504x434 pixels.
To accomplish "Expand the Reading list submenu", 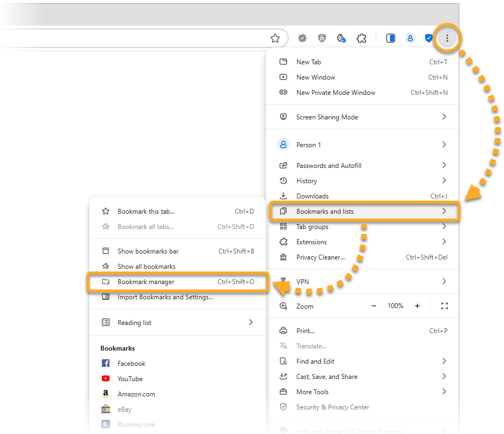I will point(251,322).
